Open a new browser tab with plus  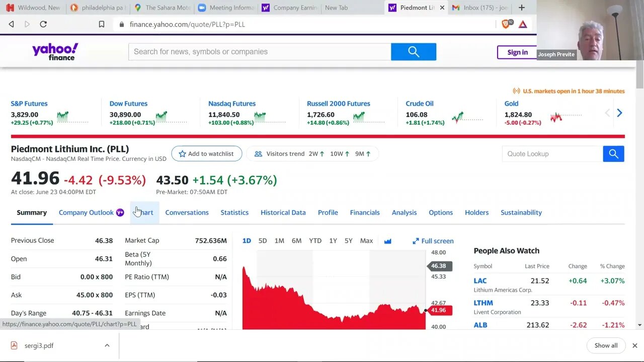coord(522,8)
